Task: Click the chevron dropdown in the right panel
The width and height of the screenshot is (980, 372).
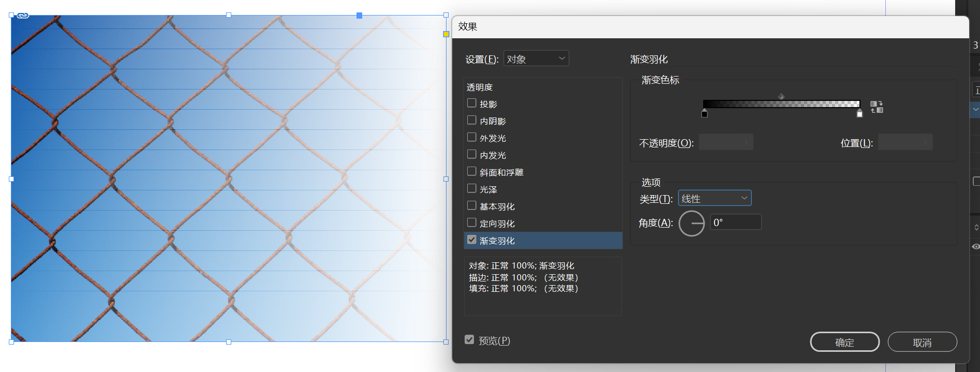Action: tap(975, 110)
